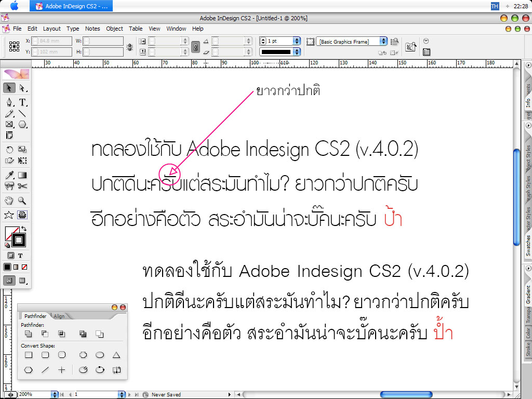Select the Line tool in the toolbox

click(x=22, y=114)
